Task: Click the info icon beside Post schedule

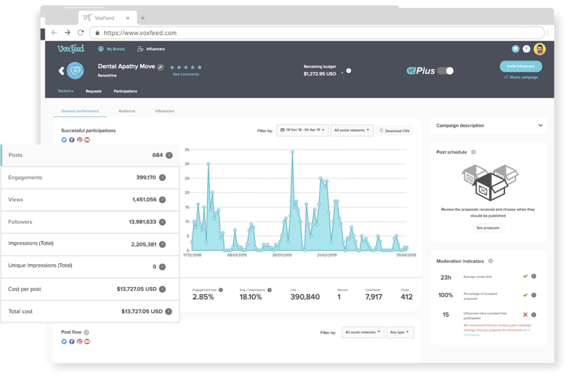Action: (474, 152)
